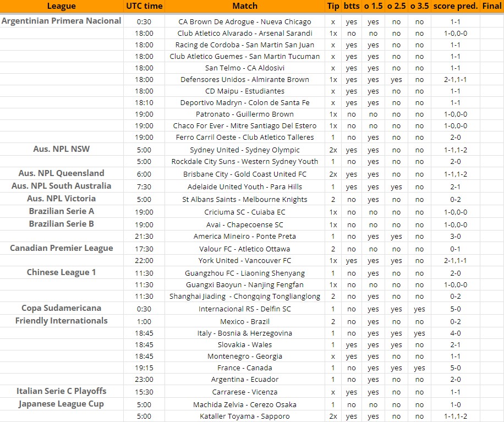
Task: Select the Canadian Premier League label
Action: (62, 248)
